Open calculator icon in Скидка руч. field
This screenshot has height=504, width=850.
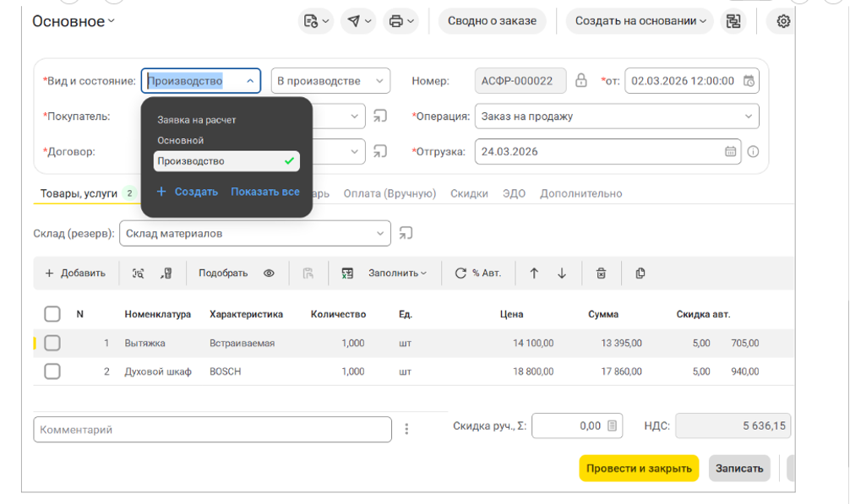coord(612,426)
